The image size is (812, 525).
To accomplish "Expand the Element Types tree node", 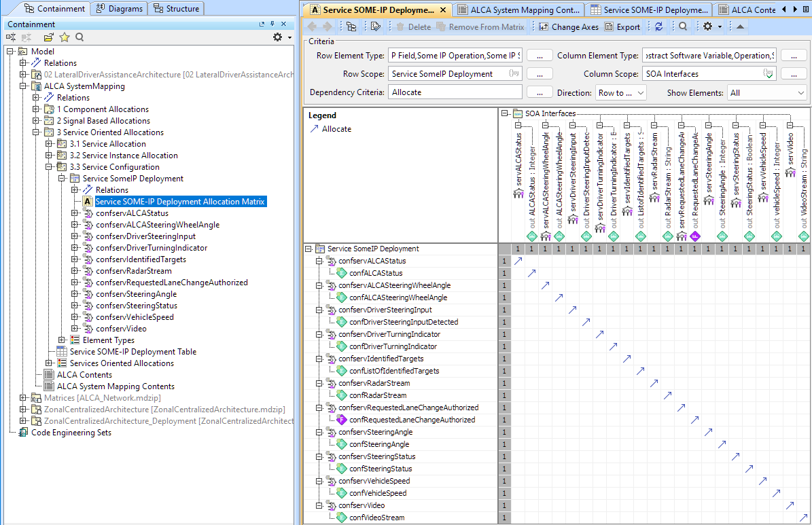I will pyautogui.click(x=62, y=340).
